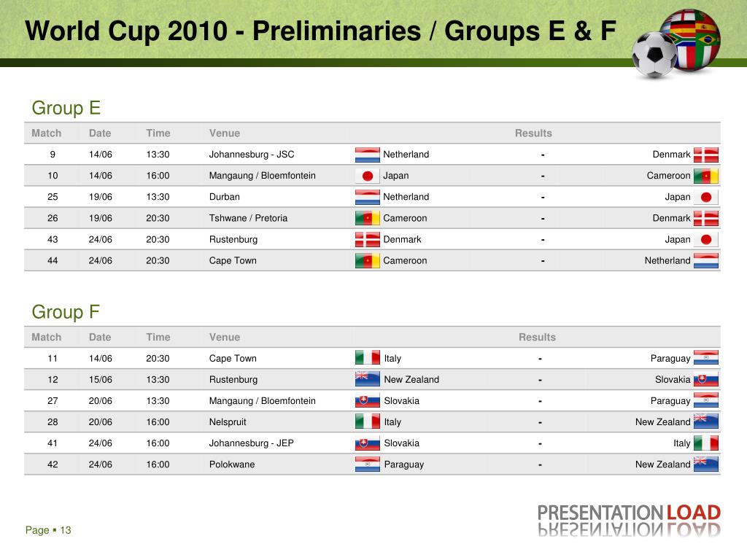Click the slide title World Cup 2010
This screenshot has height=560, width=747.
pos(321,31)
